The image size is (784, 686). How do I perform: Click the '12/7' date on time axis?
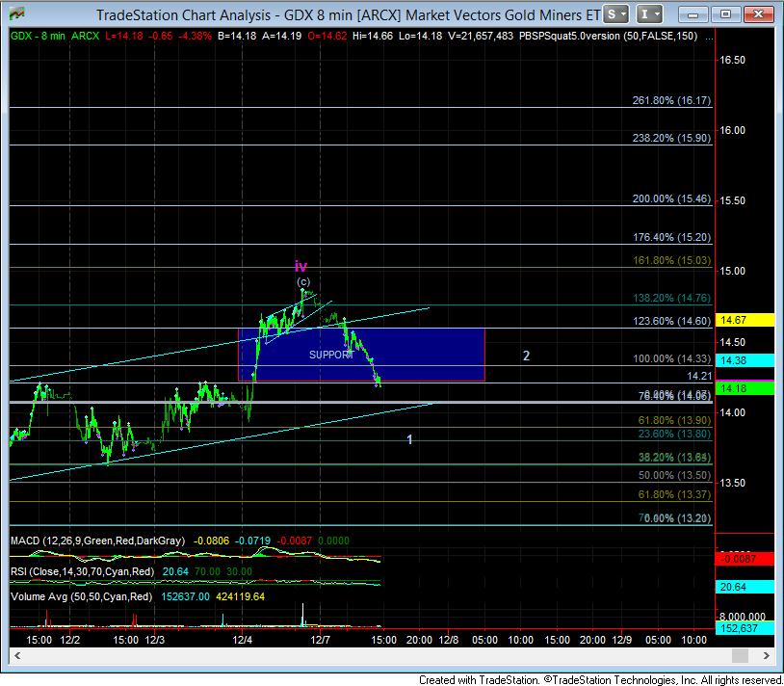pyautogui.click(x=321, y=640)
